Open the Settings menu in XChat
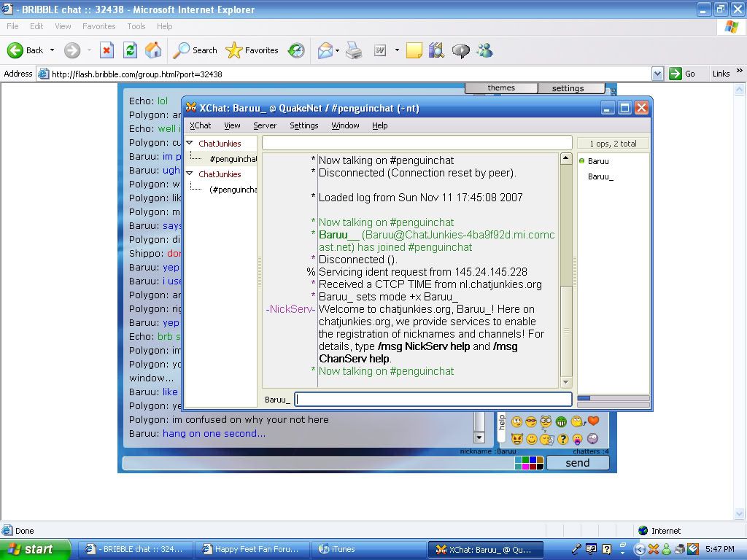The width and height of the screenshot is (747, 560). coord(304,125)
